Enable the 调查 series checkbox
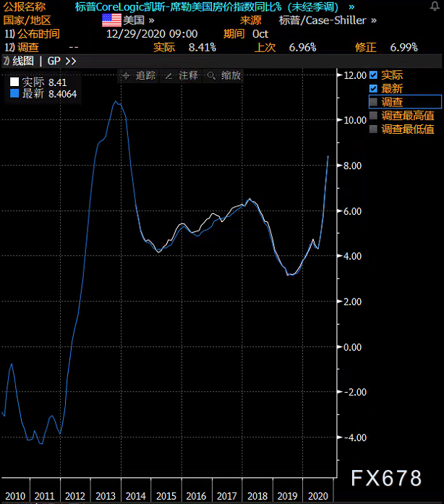The image size is (444, 504). (x=373, y=102)
